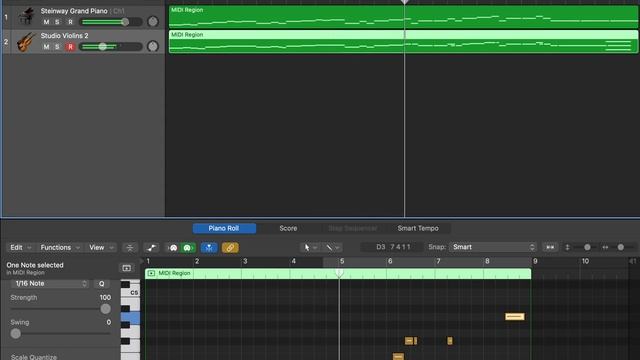
Task: Click the horizontal zoom arrows icon
Action: click(605, 247)
